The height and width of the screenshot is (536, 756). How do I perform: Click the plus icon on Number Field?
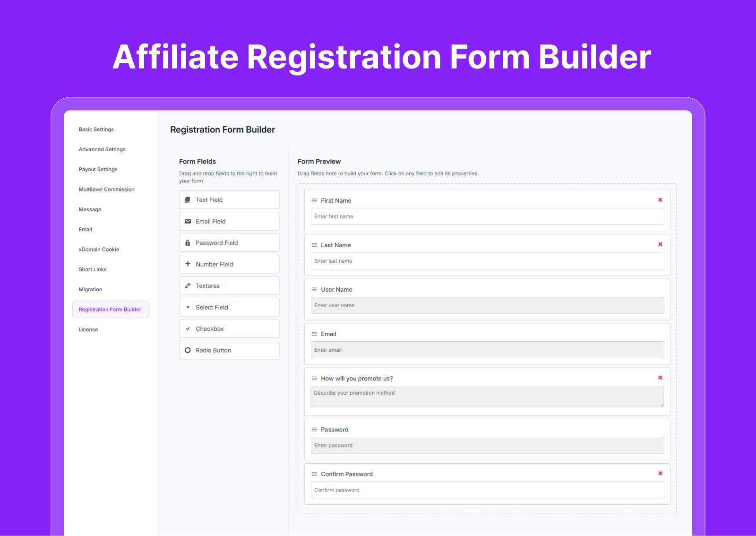[188, 264]
